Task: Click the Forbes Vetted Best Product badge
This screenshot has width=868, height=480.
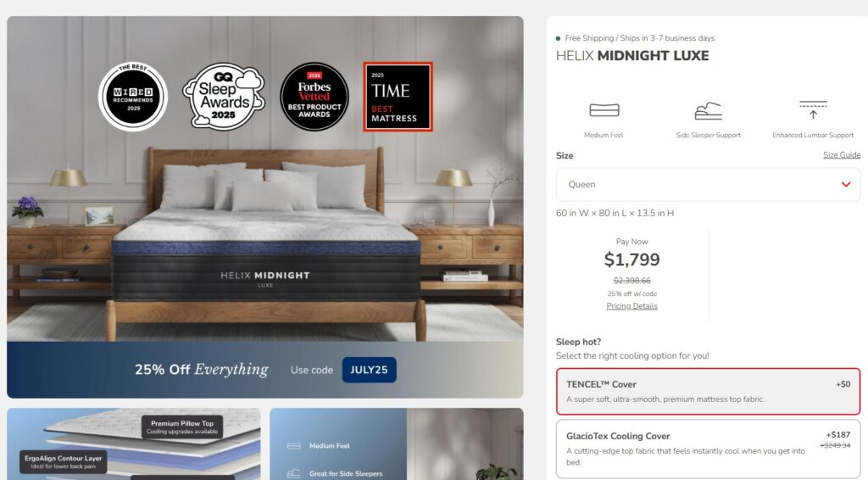Action: coord(314,97)
